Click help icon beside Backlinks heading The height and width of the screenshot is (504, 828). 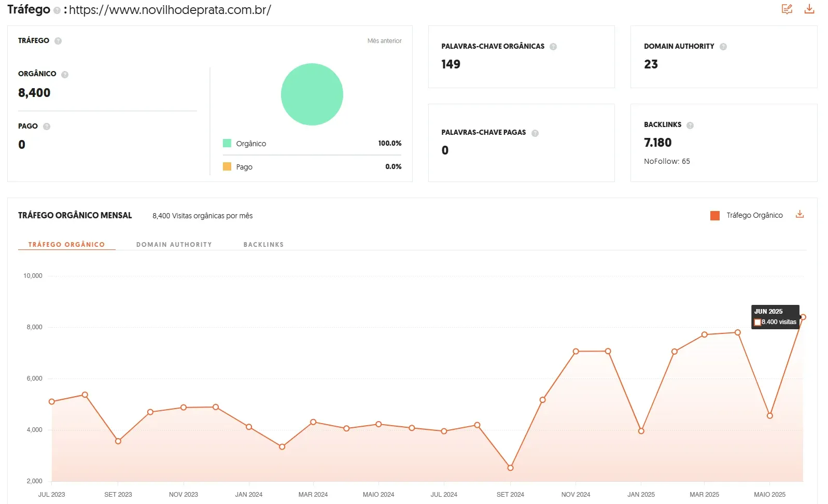tap(690, 125)
